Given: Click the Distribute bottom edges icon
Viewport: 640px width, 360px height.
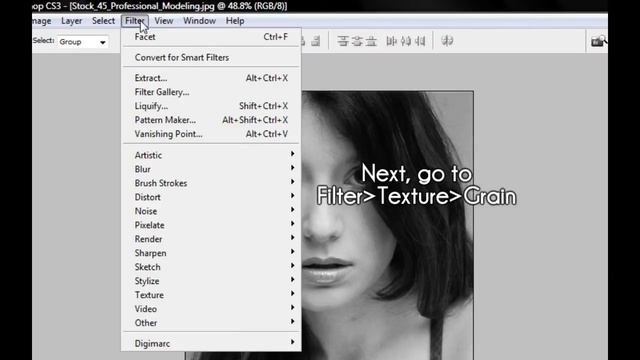Looking at the screenshot, I should [x=371, y=41].
